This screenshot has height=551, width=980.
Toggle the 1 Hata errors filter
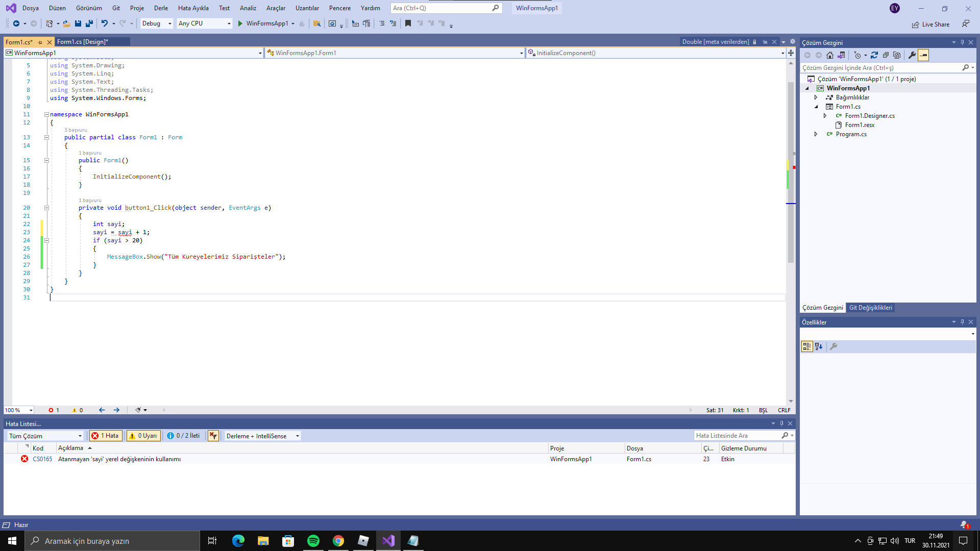(x=105, y=436)
